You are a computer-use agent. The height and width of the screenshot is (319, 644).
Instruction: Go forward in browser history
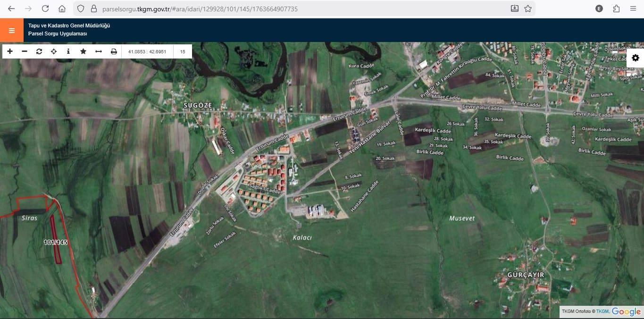[28, 8]
